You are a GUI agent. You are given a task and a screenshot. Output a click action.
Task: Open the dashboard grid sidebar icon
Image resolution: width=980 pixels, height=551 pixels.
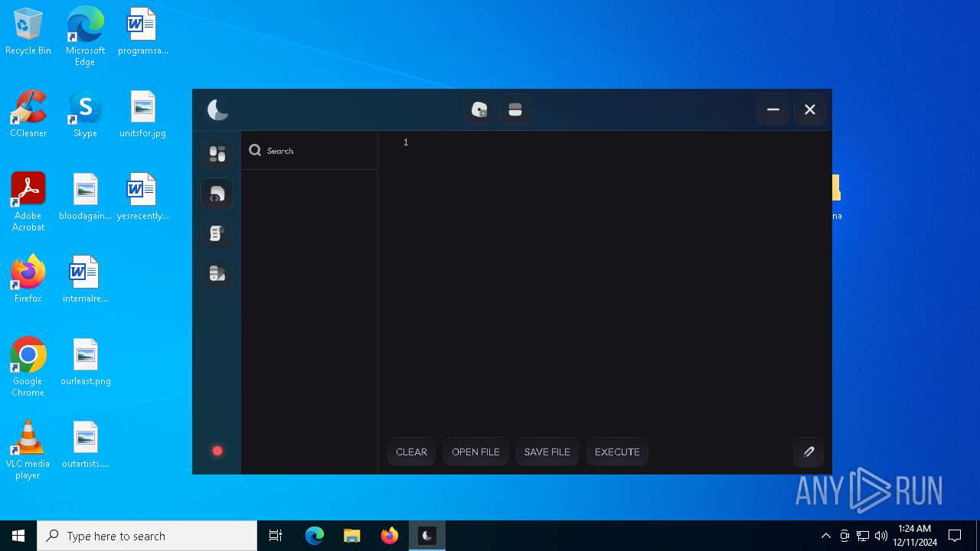click(217, 154)
